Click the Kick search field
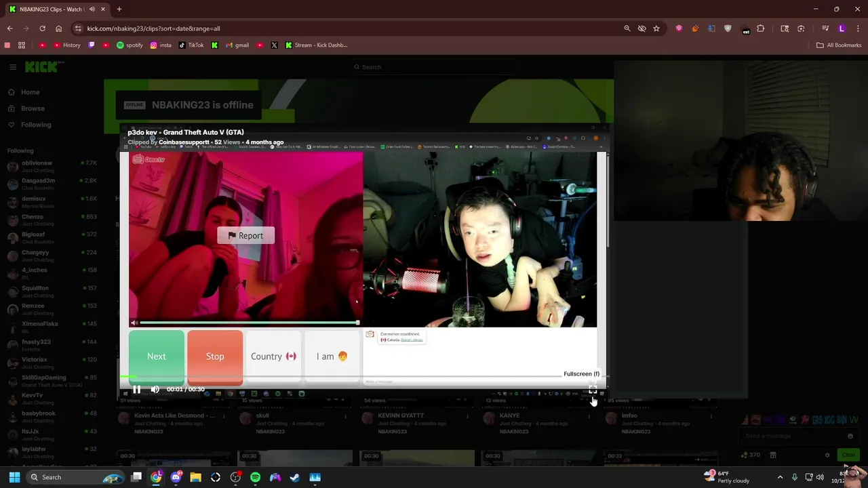Screen dimensions: 868x488 [x=434, y=67]
